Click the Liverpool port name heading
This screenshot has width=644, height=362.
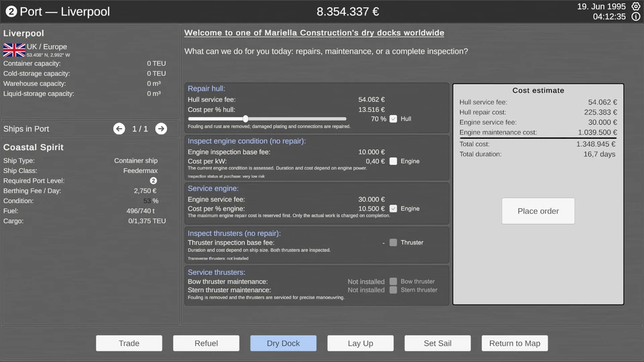tap(23, 34)
